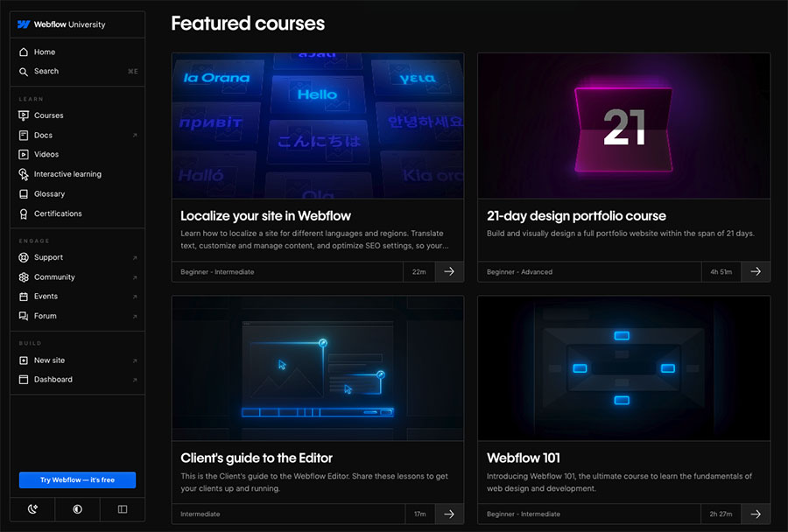The image size is (788, 532).
Task: Open 21-day design portfolio course title
Action: (576, 216)
